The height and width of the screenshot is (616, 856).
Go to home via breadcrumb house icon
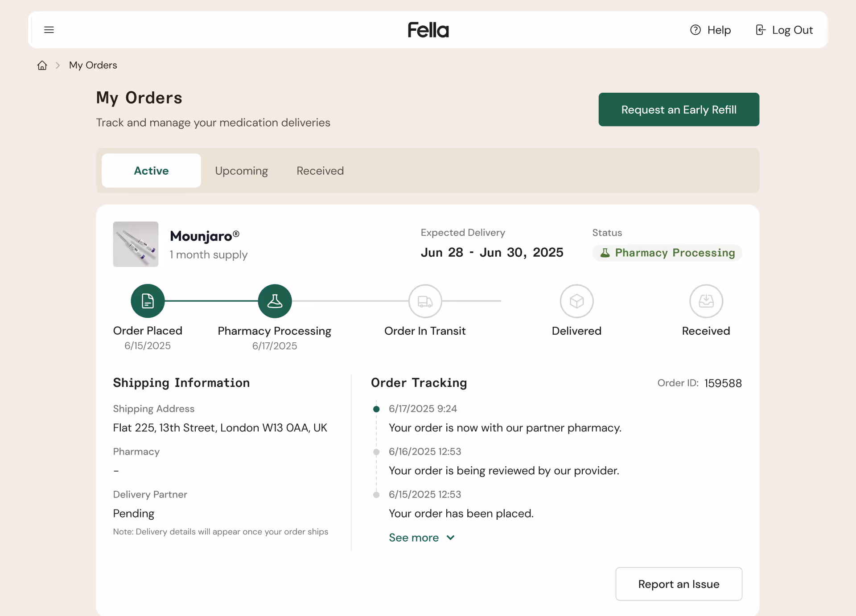click(x=42, y=65)
